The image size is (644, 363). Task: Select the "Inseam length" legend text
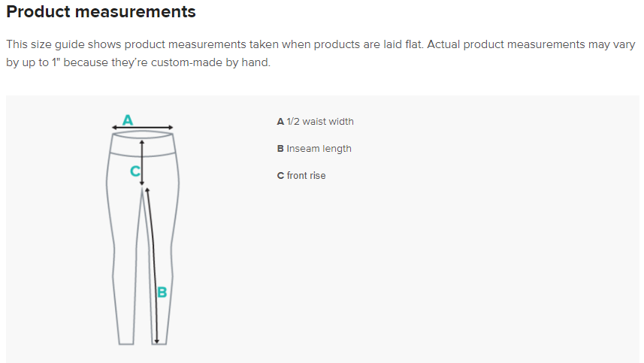coord(319,149)
